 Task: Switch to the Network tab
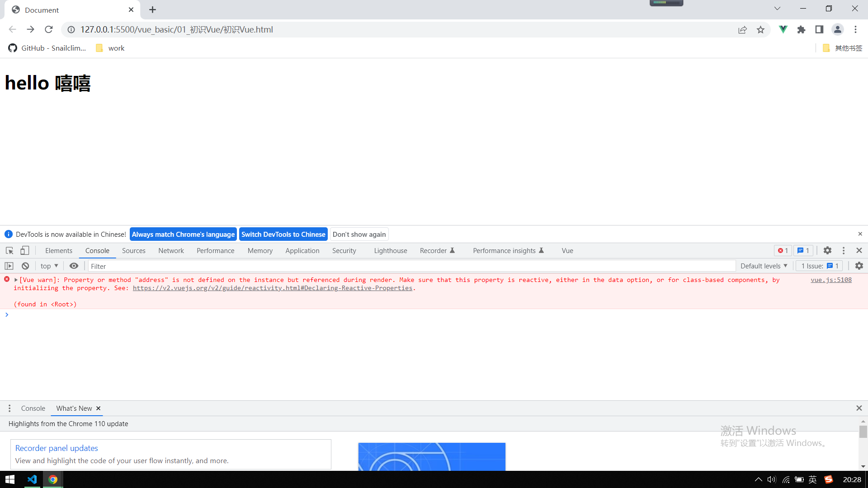[171, 251]
